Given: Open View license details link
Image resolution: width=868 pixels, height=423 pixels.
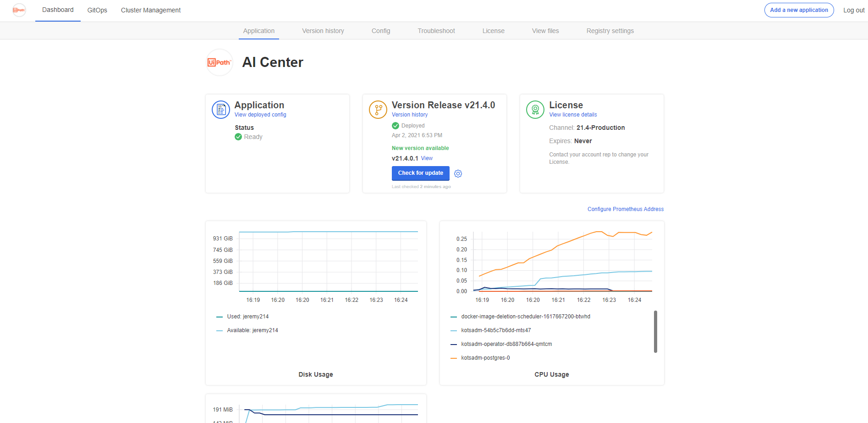Looking at the screenshot, I should coord(573,115).
